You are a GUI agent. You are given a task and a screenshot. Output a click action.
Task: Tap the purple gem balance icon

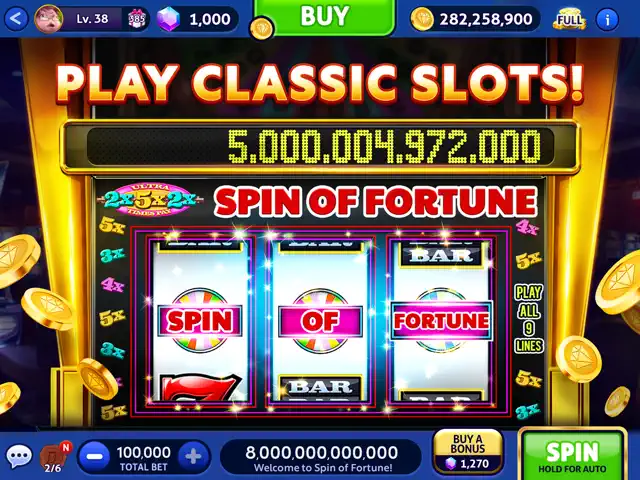coord(169,19)
